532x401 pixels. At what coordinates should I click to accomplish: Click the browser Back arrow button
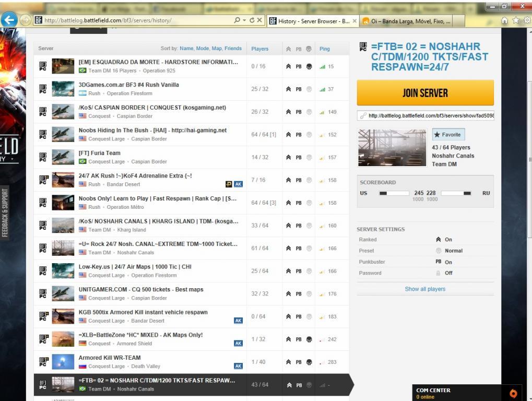click(9, 20)
